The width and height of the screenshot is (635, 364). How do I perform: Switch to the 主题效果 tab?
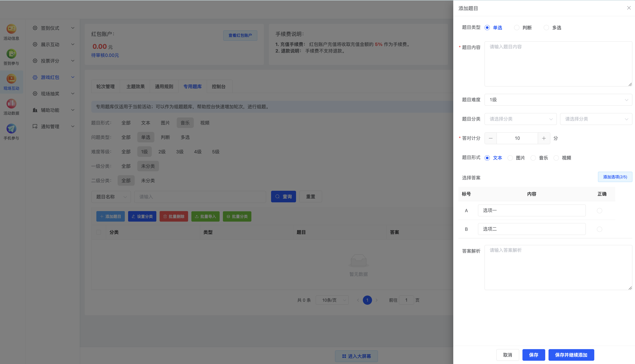(135, 86)
